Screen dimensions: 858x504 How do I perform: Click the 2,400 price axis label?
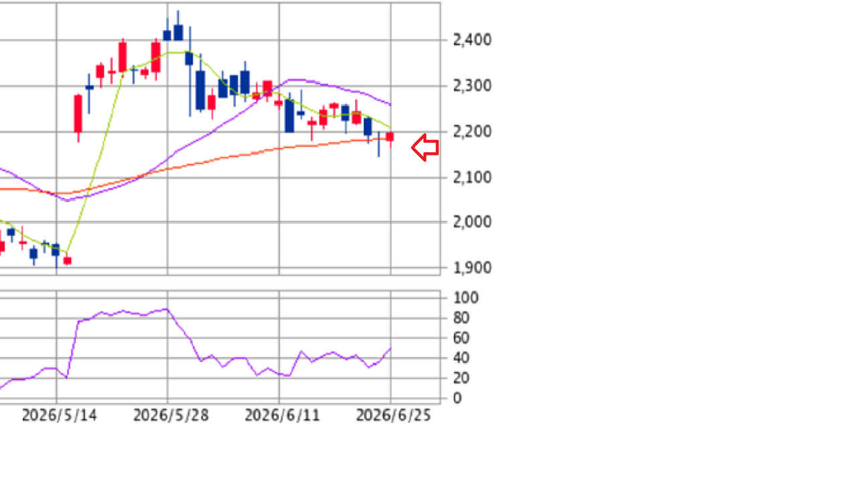(472, 40)
